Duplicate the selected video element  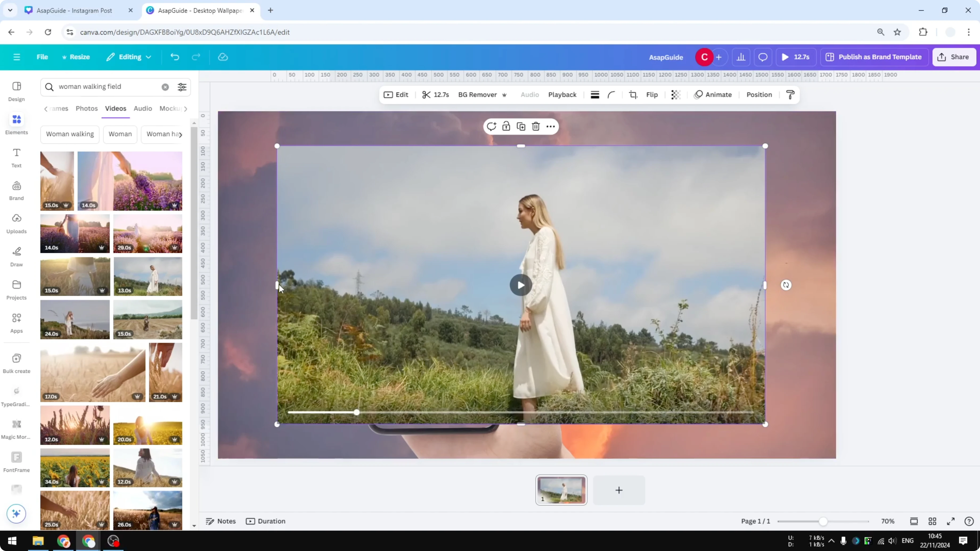(x=521, y=126)
